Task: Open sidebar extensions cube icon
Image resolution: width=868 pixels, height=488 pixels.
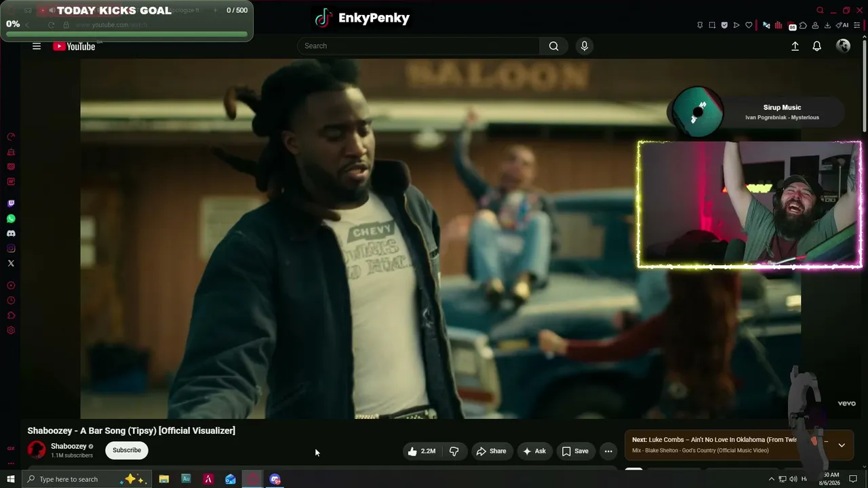Action: 11,315
